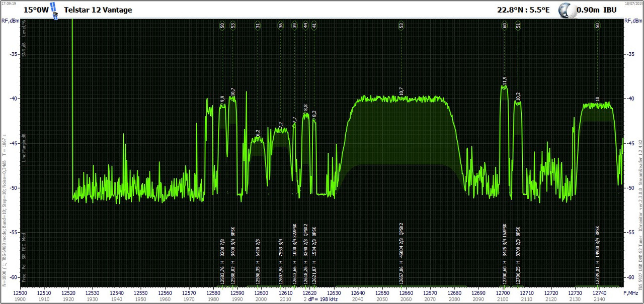Select level marker 60 above 12700,60 carrier

click(505, 25)
